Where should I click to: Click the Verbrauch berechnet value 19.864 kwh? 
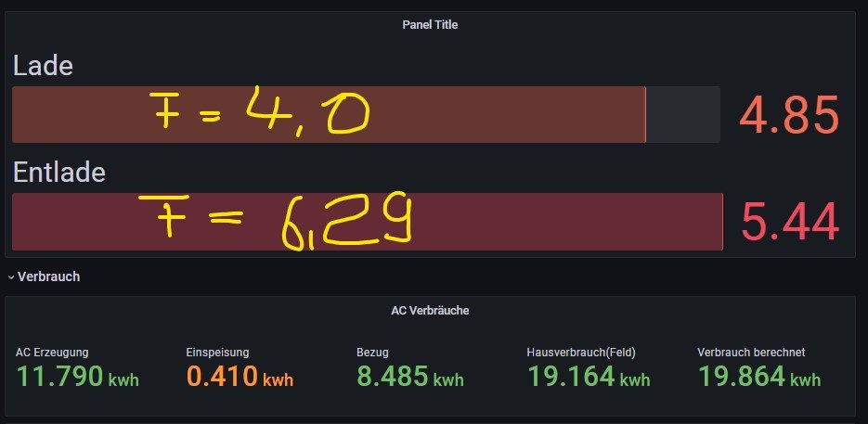(758, 377)
